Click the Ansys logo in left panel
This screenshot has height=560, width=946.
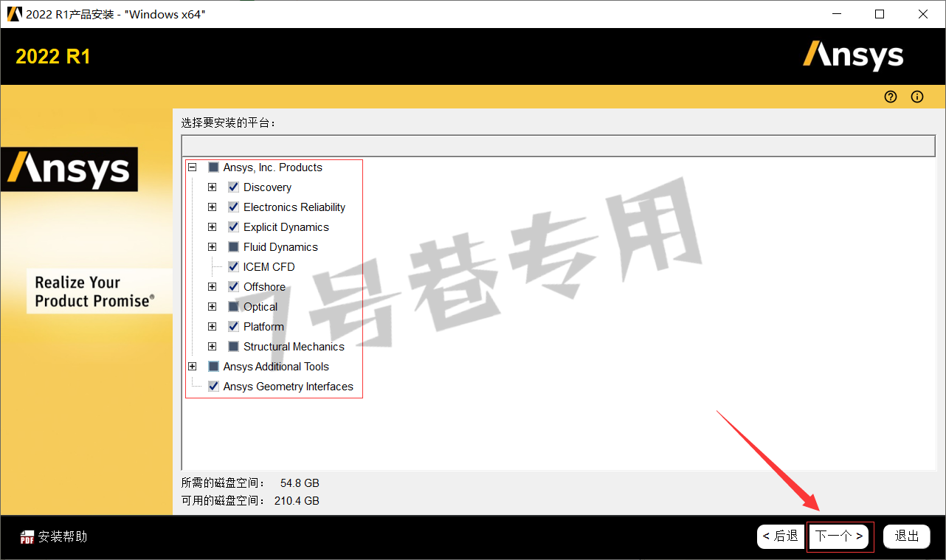tap(69, 170)
